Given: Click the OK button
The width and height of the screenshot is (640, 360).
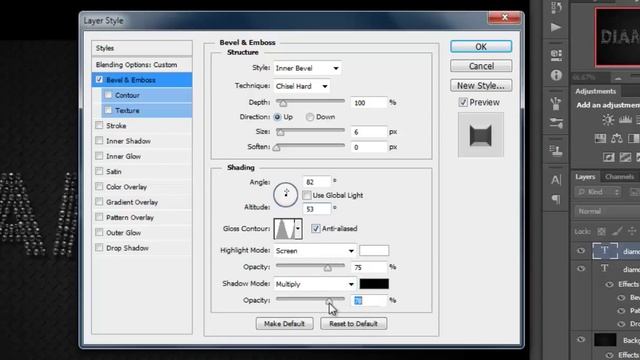Looking at the screenshot, I should (x=481, y=47).
